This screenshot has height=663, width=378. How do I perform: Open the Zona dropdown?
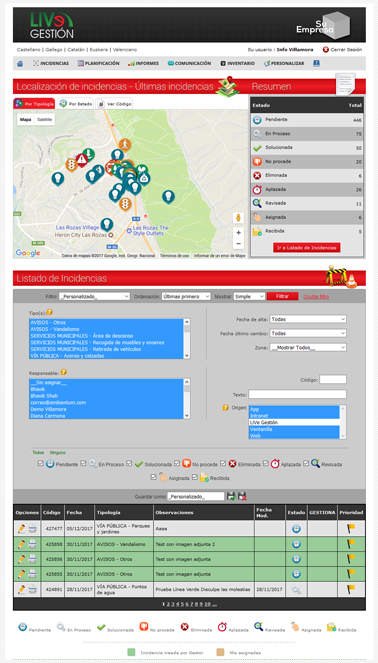point(308,348)
